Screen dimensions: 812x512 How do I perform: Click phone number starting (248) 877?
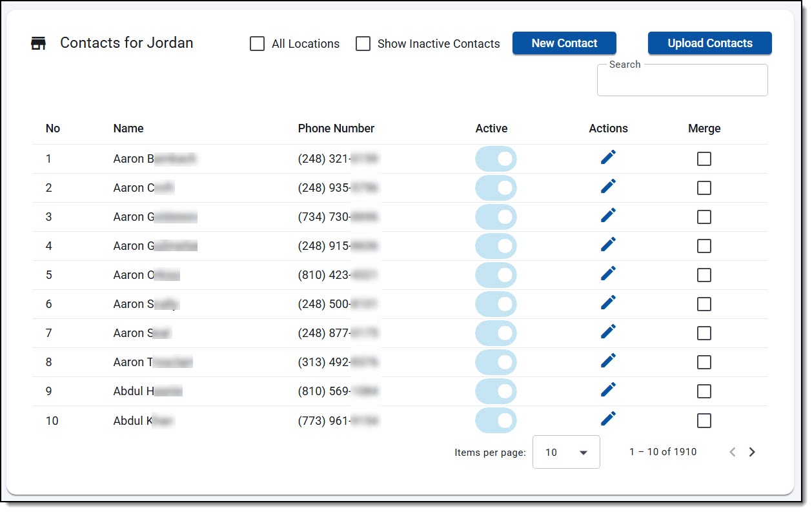[338, 333]
